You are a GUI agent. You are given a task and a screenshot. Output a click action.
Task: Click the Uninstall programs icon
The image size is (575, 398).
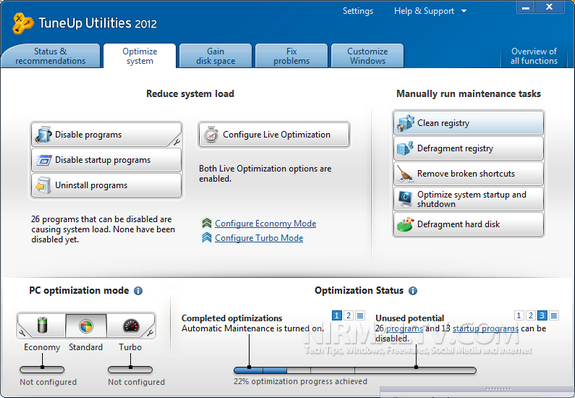[43, 185]
